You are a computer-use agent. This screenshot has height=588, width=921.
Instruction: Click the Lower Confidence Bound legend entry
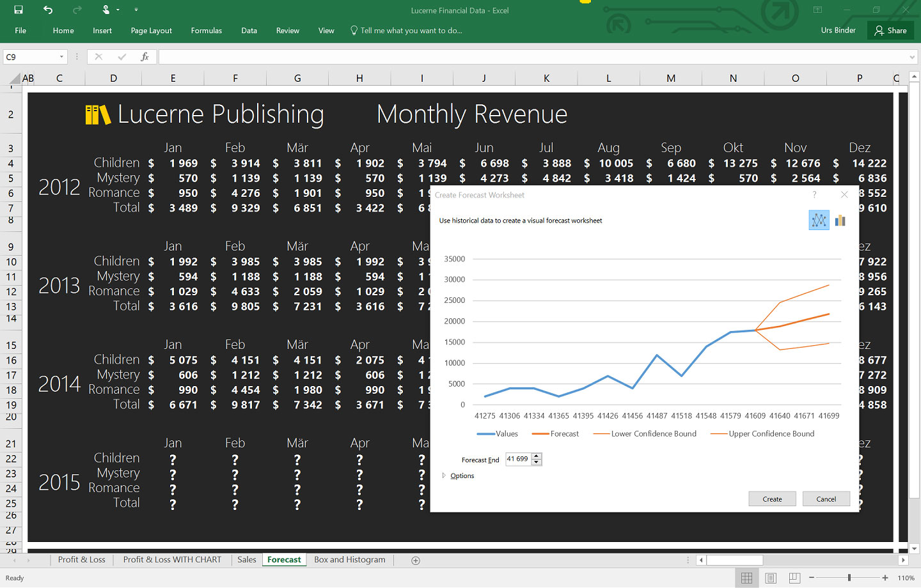tap(645, 434)
